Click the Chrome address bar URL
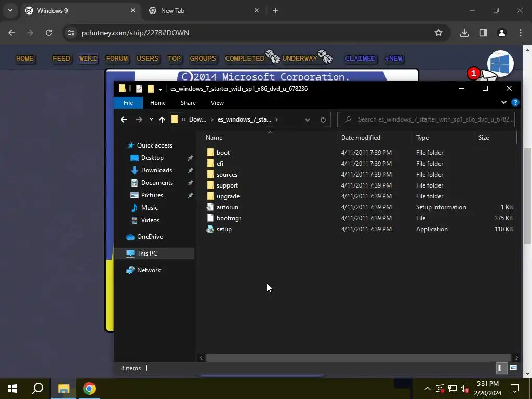 [x=135, y=33]
